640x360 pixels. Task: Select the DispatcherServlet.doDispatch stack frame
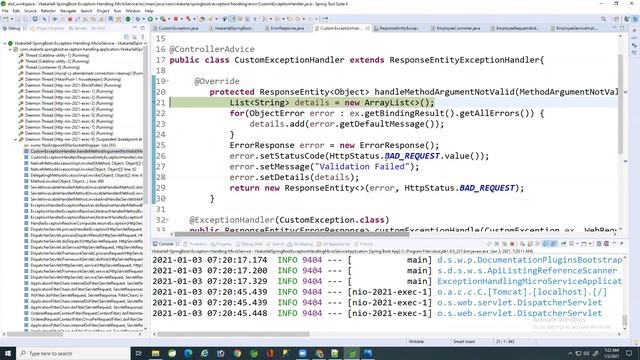(x=83, y=241)
